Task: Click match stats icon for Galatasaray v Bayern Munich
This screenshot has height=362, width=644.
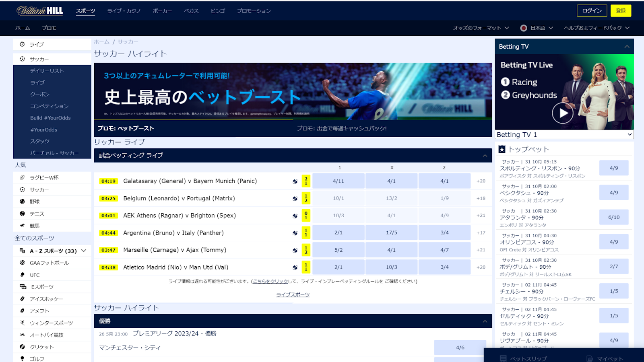Action: pos(295,181)
